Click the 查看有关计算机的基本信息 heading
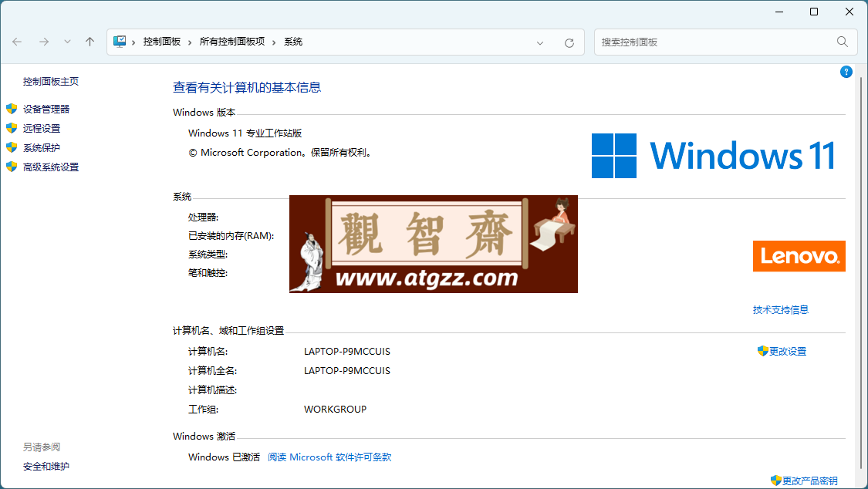This screenshot has width=868, height=489. (x=247, y=87)
